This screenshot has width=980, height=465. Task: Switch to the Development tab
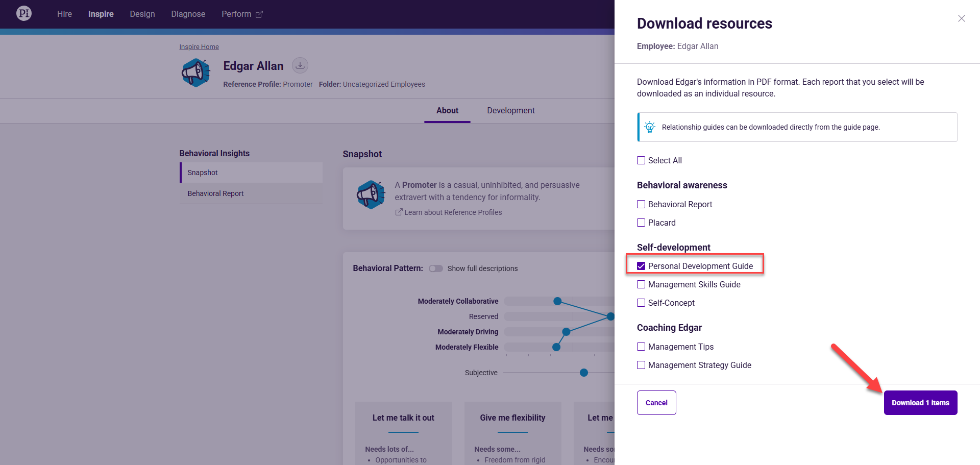click(x=510, y=110)
